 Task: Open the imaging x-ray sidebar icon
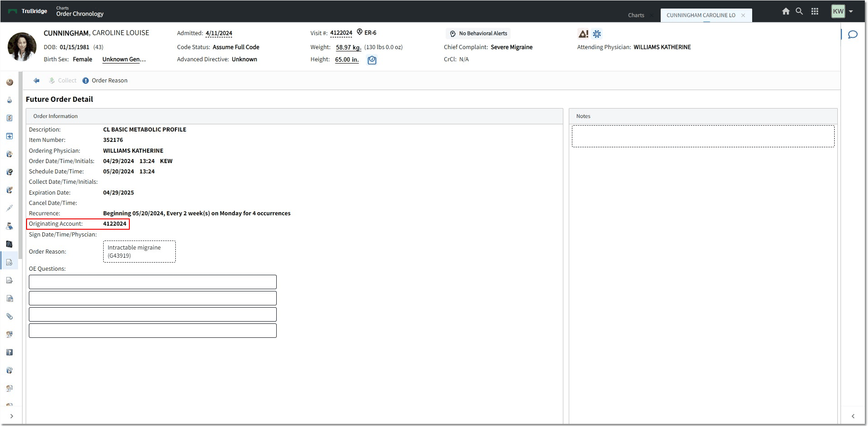(x=9, y=244)
